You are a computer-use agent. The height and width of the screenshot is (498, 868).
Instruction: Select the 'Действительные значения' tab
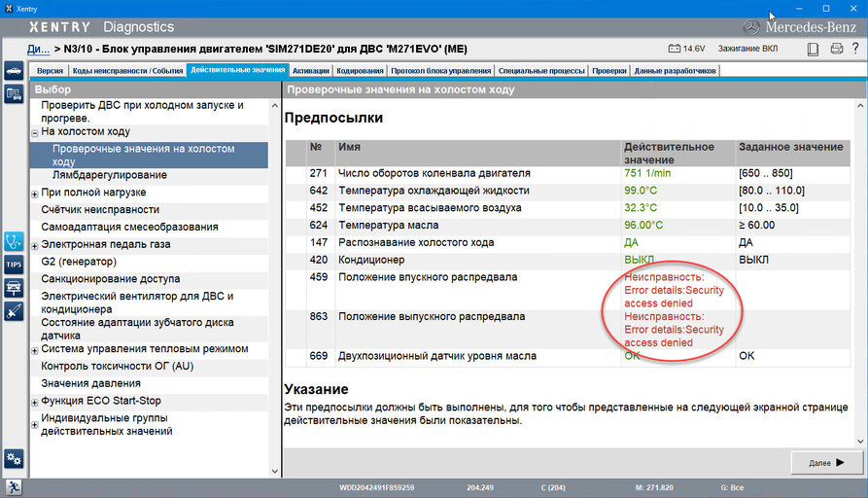237,70
